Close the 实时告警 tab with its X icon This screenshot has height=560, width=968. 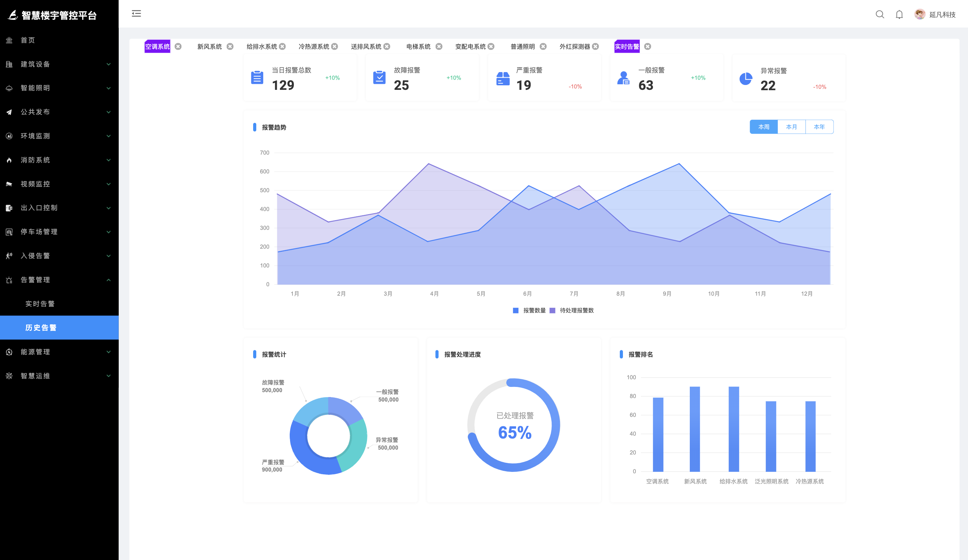tap(647, 46)
